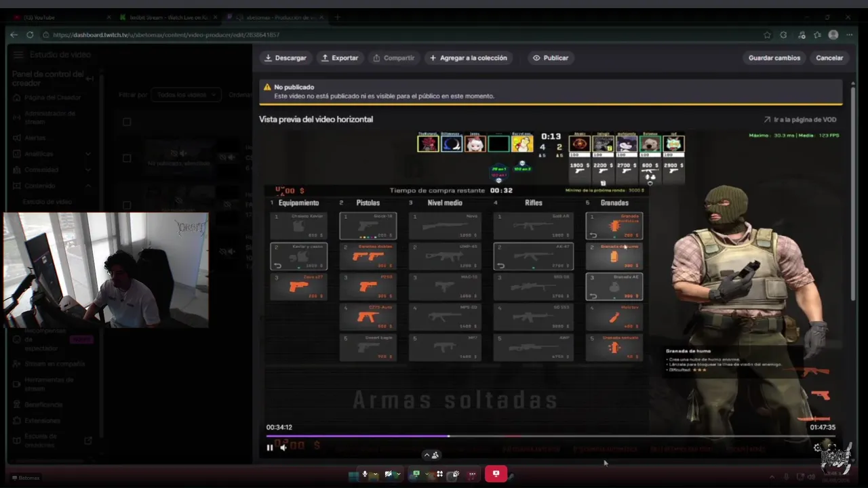Click the browser address bar URL
This screenshot has width=868, height=488.
[166, 35]
